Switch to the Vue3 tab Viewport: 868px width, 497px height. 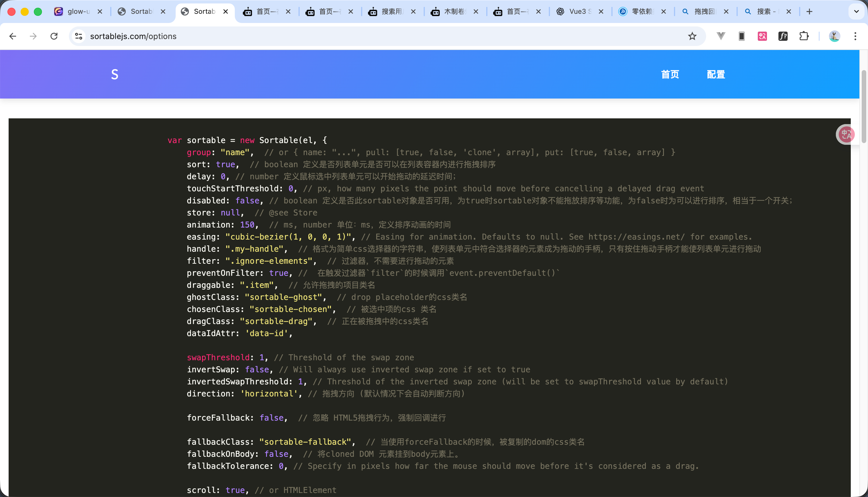578,11
